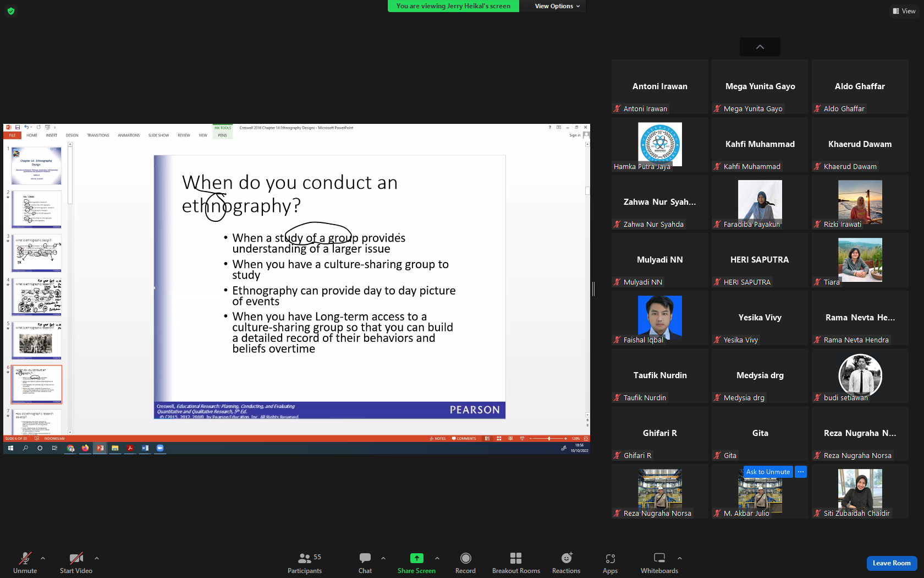
Task: Open the View layout menu
Action: (x=904, y=11)
